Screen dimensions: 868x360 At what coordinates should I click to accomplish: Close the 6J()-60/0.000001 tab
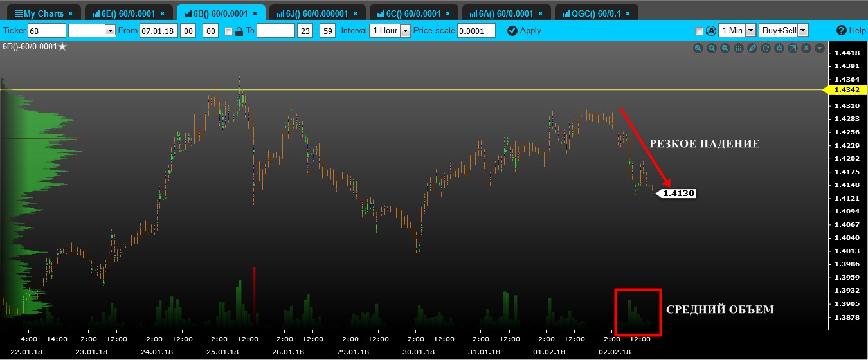(356, 14)
